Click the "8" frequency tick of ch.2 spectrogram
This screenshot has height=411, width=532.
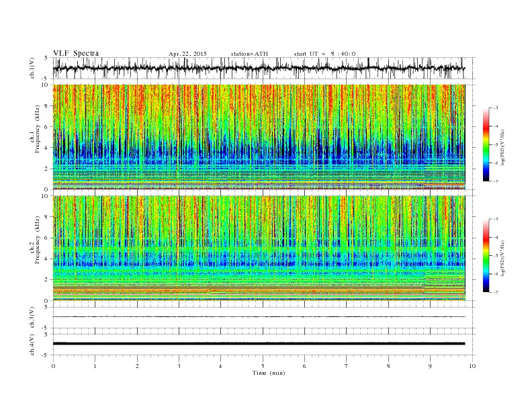(x=47, y=217)
